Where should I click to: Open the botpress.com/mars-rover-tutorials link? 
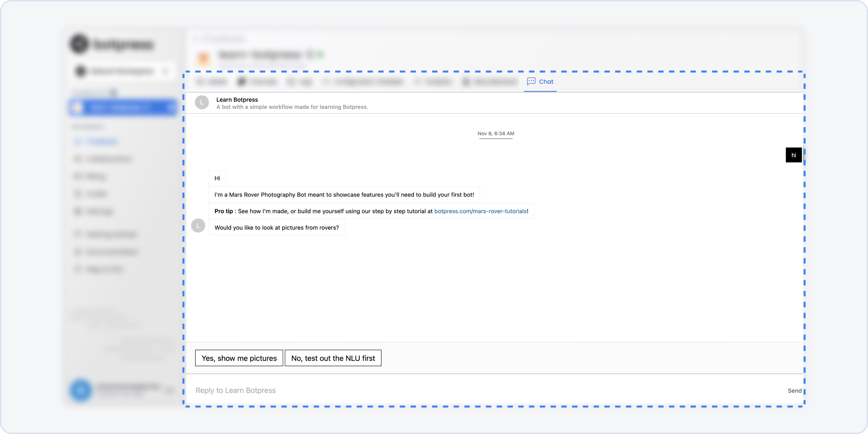480,211
